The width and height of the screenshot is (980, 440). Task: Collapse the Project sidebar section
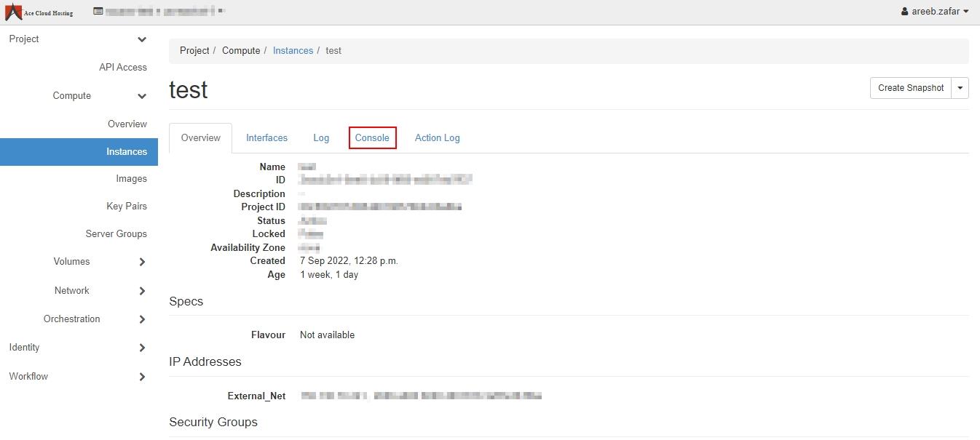tap(142, 39)
